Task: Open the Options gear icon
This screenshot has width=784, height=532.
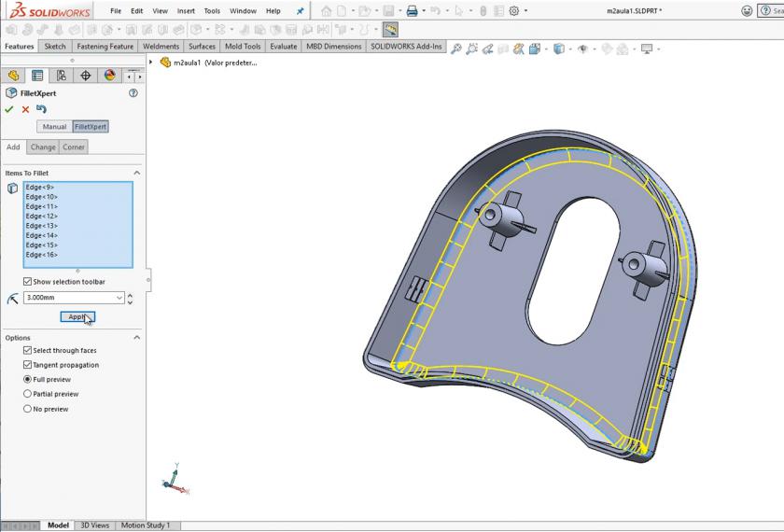Action: click(x=513, y=11)
